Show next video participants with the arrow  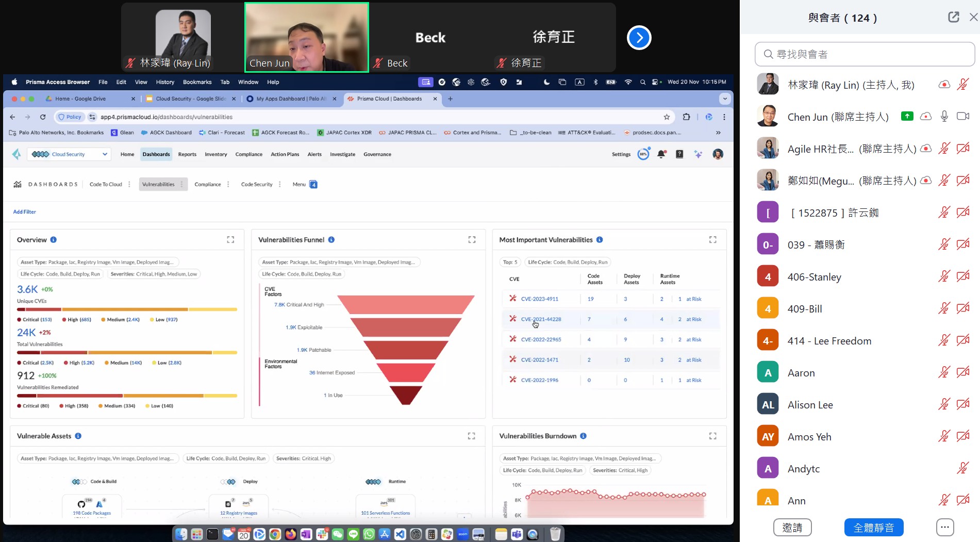click(x=639, y=38)
